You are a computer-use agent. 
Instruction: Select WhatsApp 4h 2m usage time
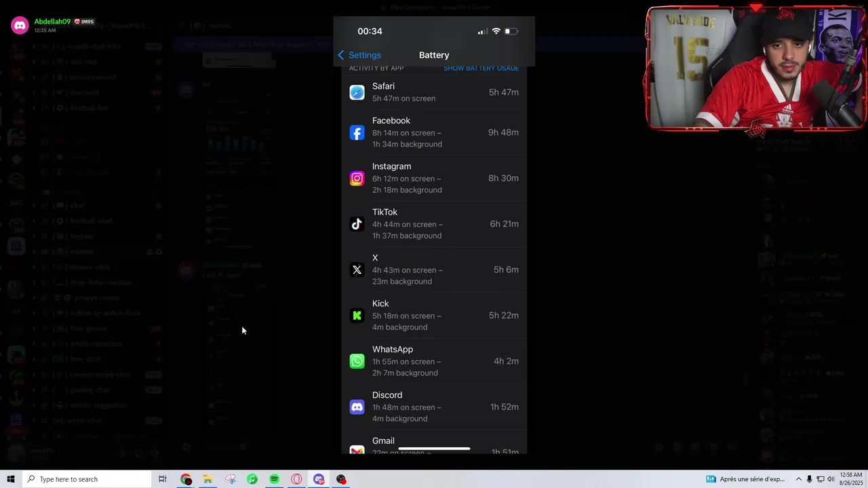tap(506, 361)
